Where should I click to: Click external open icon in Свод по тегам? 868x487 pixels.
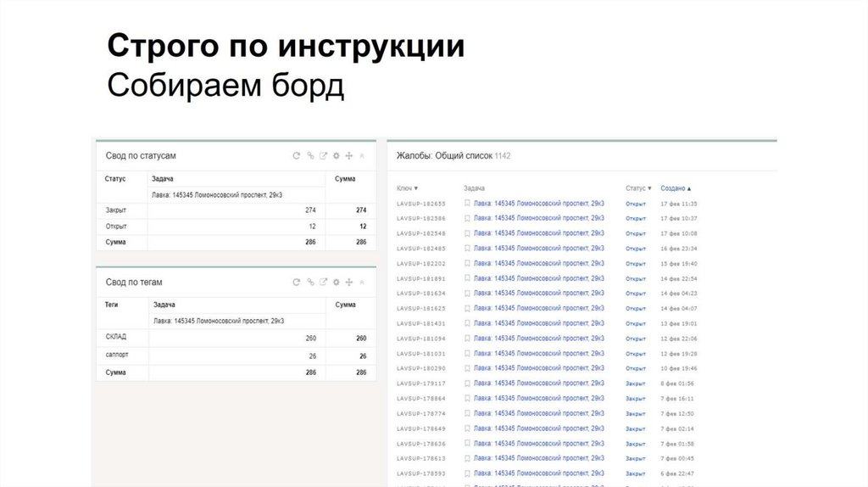click(x=323, y=283)
